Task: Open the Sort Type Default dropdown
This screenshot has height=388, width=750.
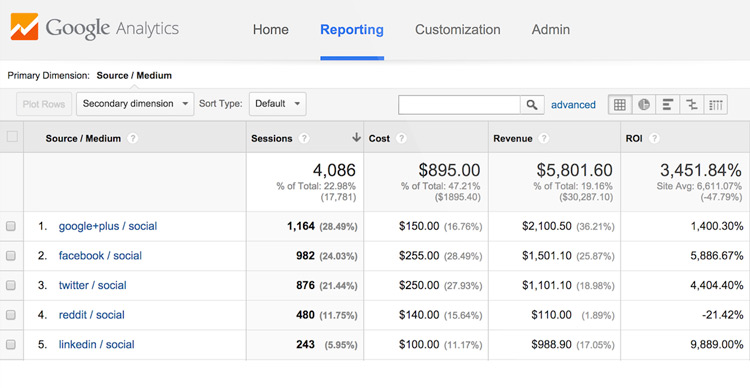Action: pyautogui.click(x=277, y=104)
